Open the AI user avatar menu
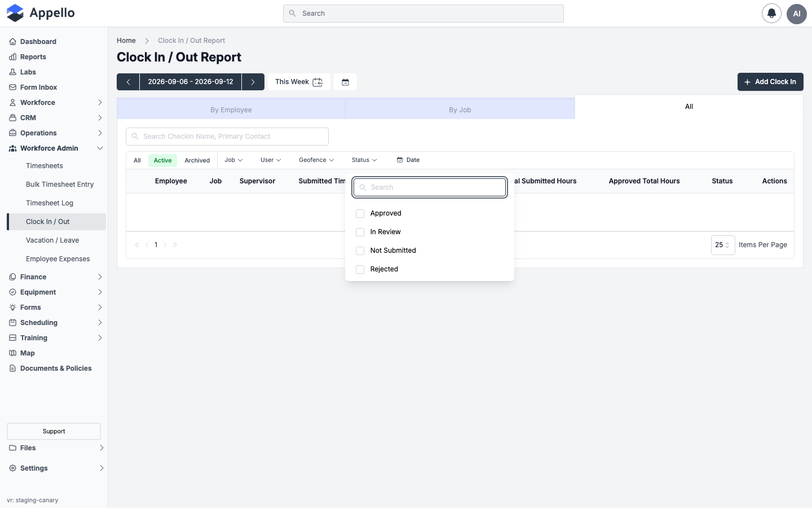Screen dimensions: 812x518 [x=797, y=14]
